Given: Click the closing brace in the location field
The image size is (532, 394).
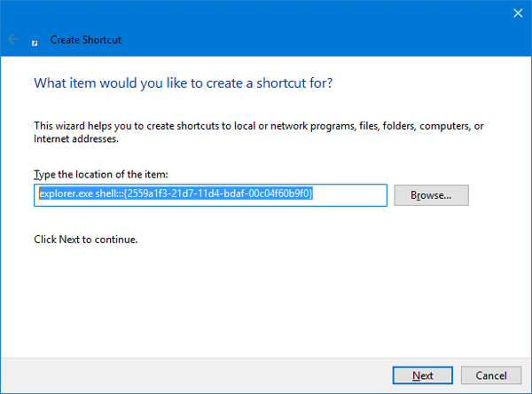Looking at the screenshot, I should [311, 194].
